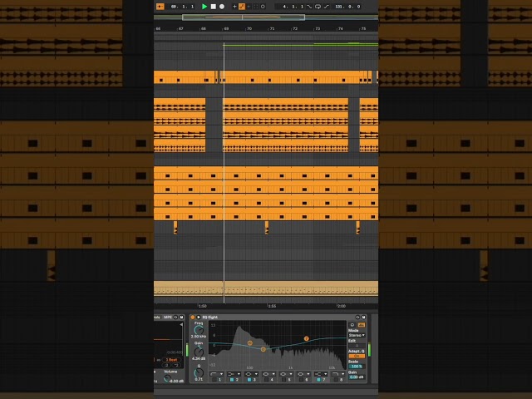Screen dimensions: 532x399
Task: Open the filter type dropdown for band 7
Action: (321, 374)
